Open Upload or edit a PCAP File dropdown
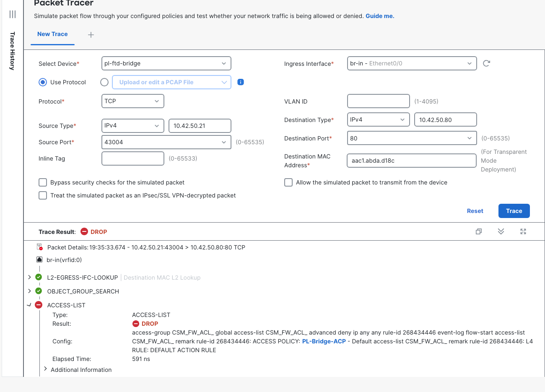This screenshot has width=545, height=392. [172, 82]
